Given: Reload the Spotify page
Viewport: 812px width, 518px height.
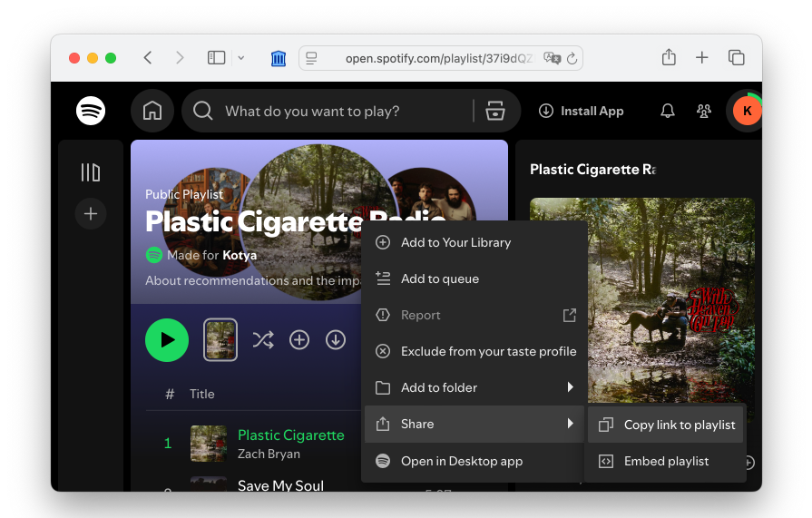Looking at the screenshot, I should click(x=572, y=58).
